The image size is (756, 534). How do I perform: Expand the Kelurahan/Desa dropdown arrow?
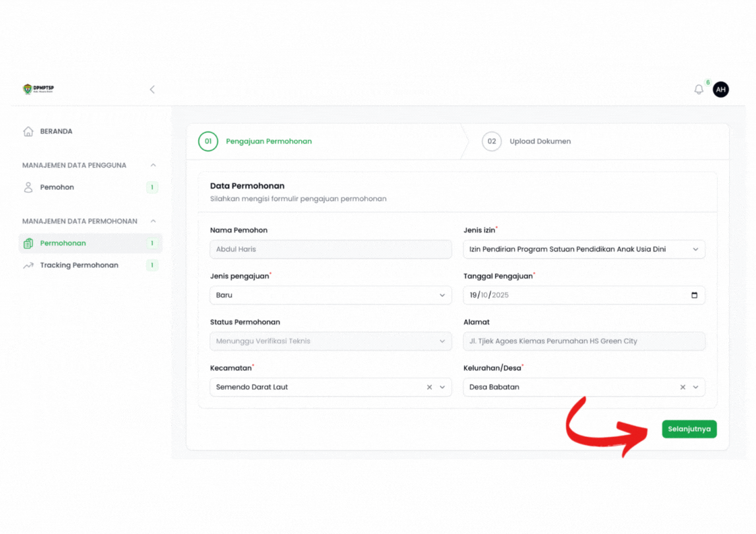tap(696, 387)
